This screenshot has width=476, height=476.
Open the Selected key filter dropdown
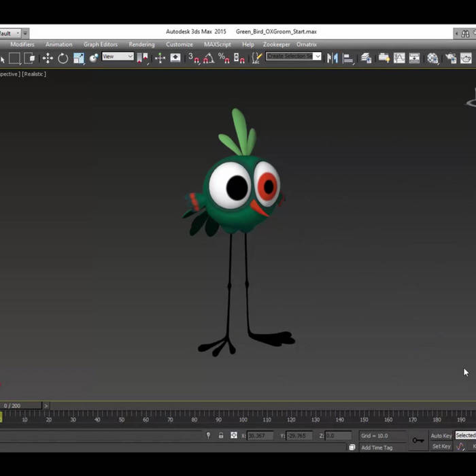[466, 435]
